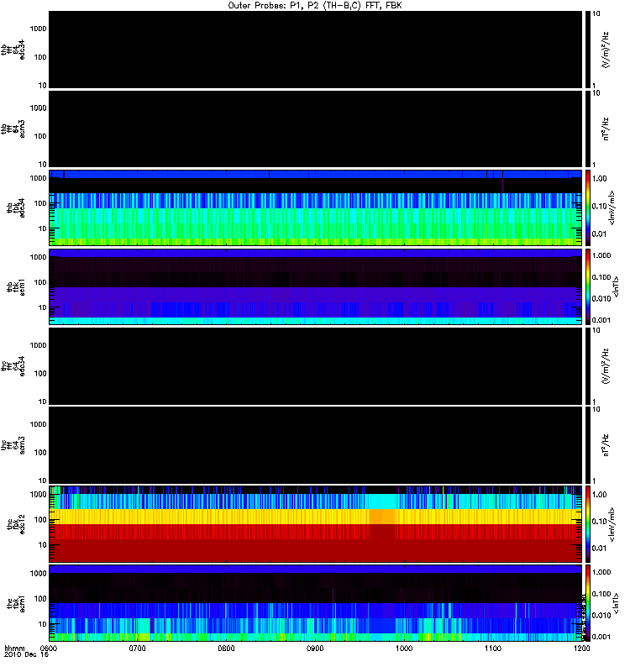Click the 0.10 color bar value of thb fbk edc34
The height and width of the screenshot is (672, 630).
tap(600, 206)
